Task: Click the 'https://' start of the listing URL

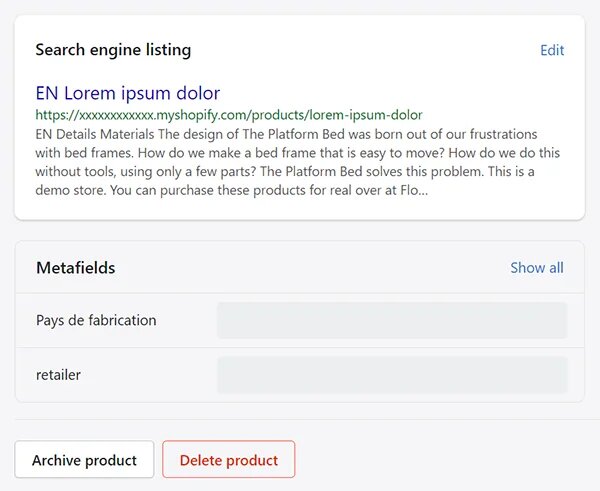Action: tap(55, 115)
